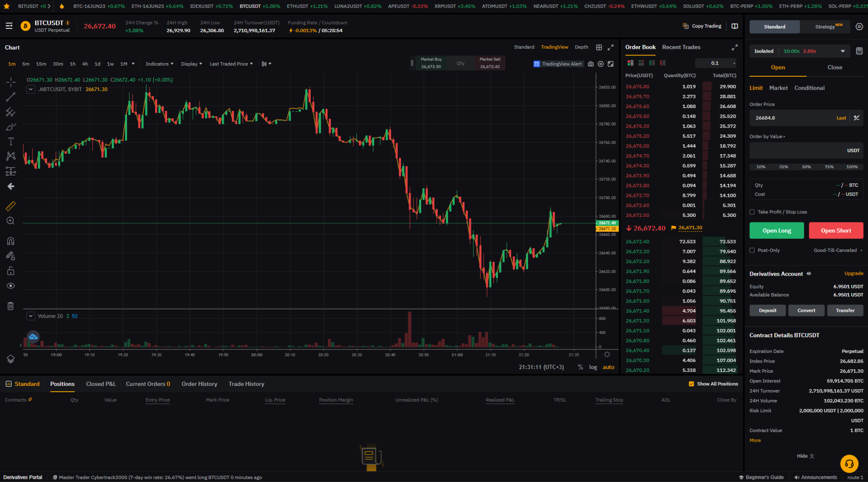Viewport: 868px width, 482px height.
Task: Open Isolated 10.00x leverage dropdown
Action: [x=799, y=51]
